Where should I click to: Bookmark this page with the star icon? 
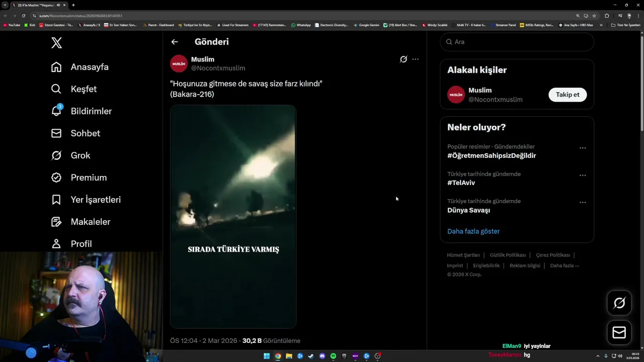pyautogui.click(x=594, y=16)
